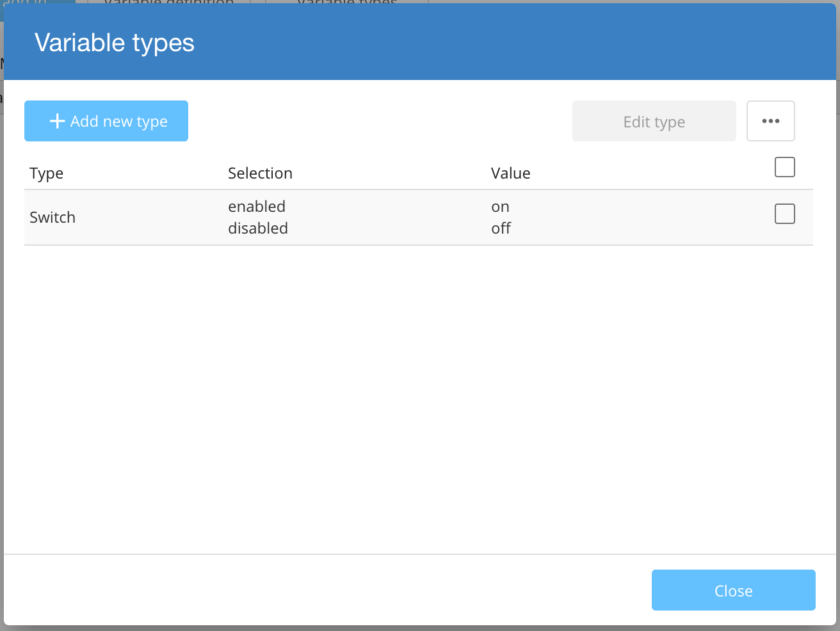
Task: Click the partially hidden top-left blue button
Action: (38, 2)
